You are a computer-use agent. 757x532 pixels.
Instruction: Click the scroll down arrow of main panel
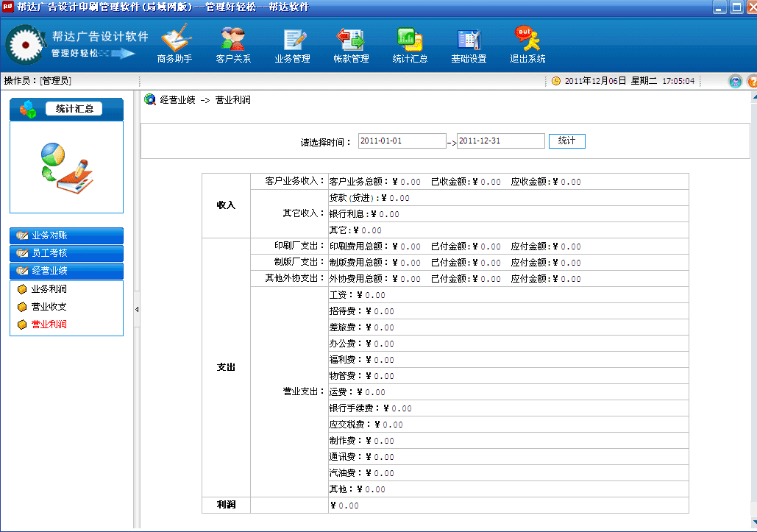pyautogui.click(x=754, y=522)
